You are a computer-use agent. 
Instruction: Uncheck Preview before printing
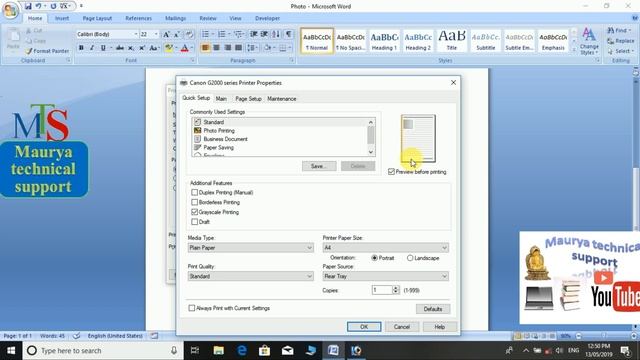click(x=391, y=172)
